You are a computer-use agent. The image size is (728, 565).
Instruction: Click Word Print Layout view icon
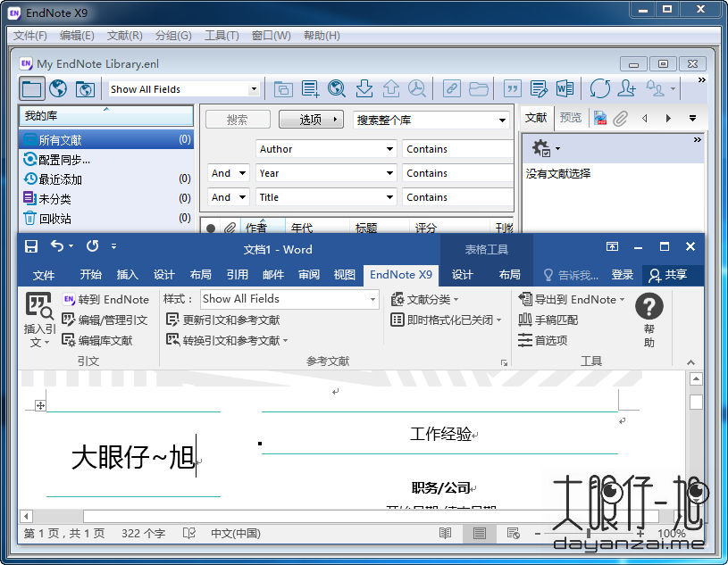pyautogui.click(x=480, y=534)
